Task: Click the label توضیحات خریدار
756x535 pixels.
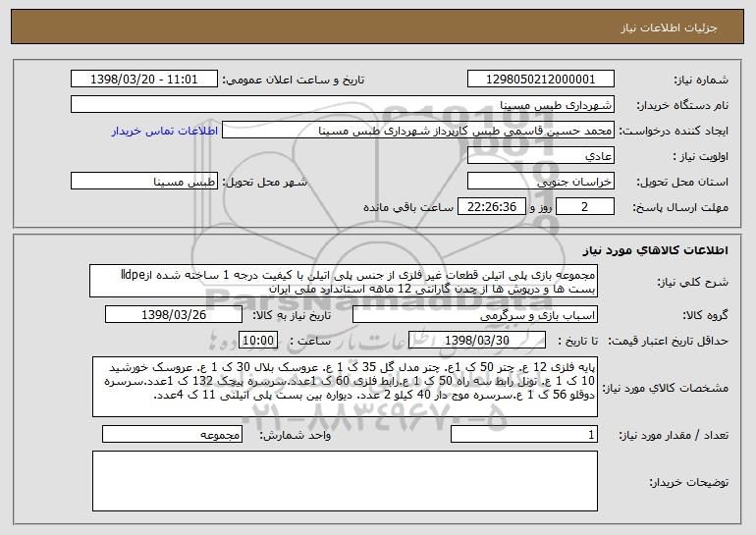Action: (689, 481)
